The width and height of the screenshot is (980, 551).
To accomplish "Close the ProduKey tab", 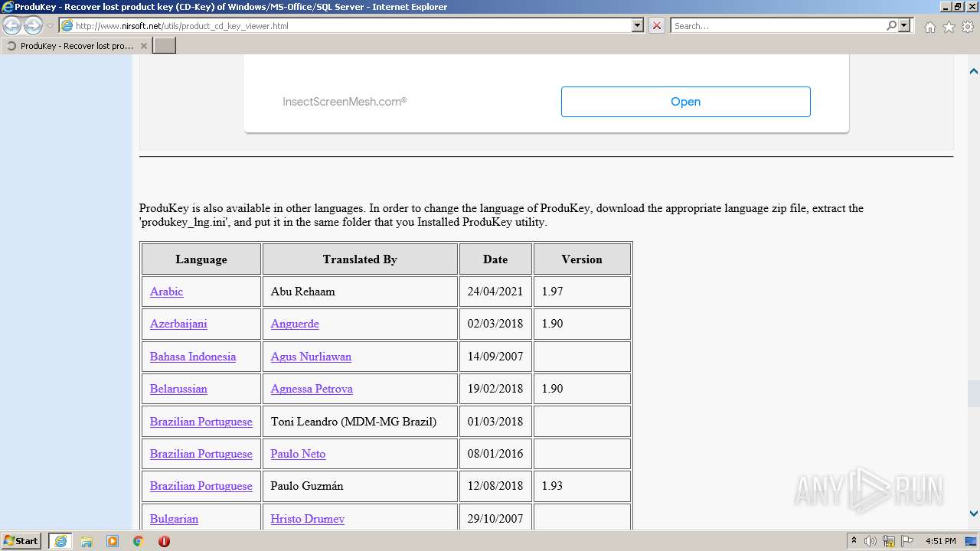I will point(143,46).
